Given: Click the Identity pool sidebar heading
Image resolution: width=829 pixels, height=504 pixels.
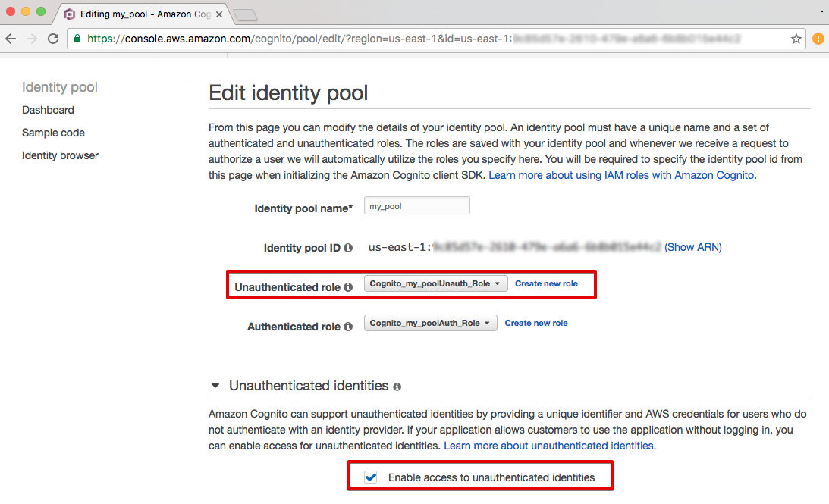Looking at the screenshot, I should coord(60,87).
